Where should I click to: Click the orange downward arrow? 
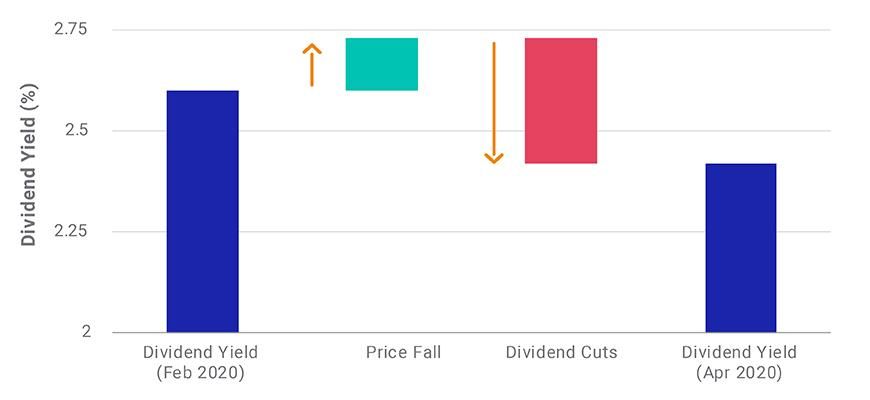coord(493,102)
